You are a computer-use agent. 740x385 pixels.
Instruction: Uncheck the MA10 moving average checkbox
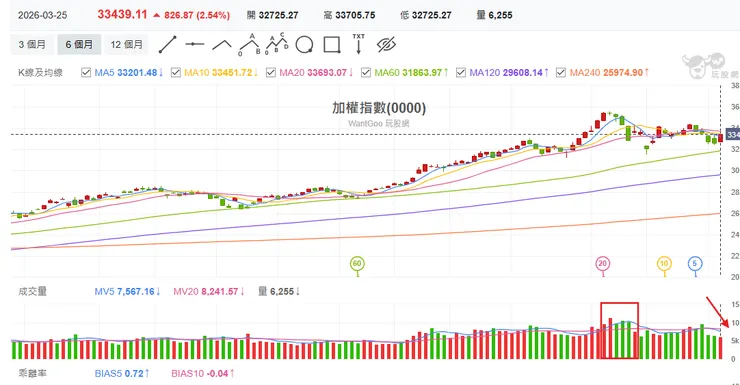[x=176, y=73]
